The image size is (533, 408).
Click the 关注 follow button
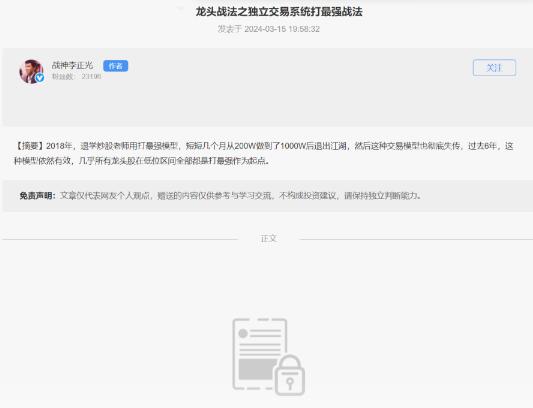[494, 68]
